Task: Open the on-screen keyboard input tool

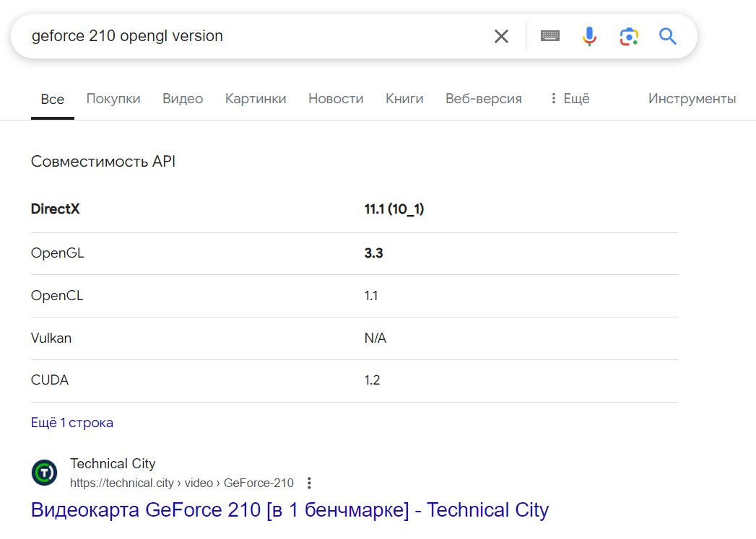Action: click(550, 36)
